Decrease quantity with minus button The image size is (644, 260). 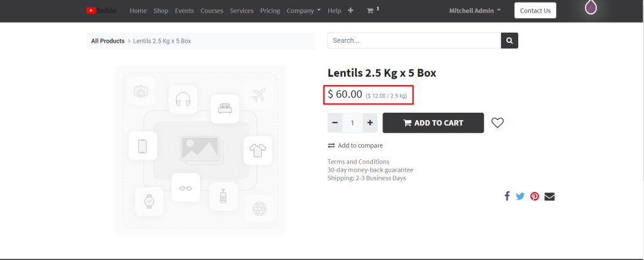(x=335, y=123)
